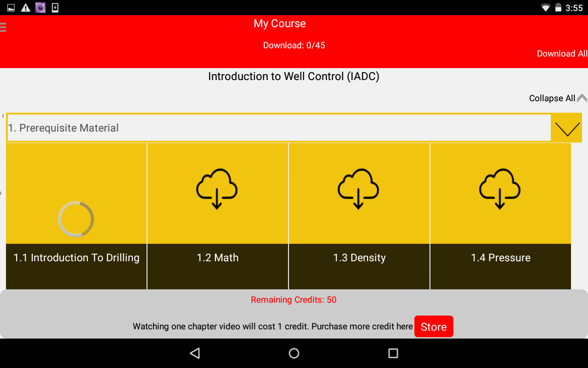Tap the Wi-Fi status icon
The width and height of the screenshot is (588, 368).
pos(546,7)
